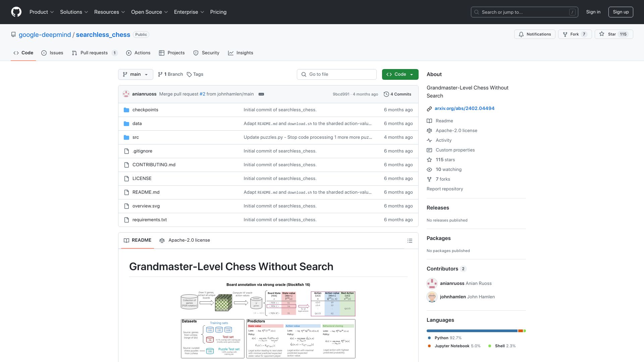644x362 pixels.
Task: Click the commits history clock icon
Action: [386, 94]
